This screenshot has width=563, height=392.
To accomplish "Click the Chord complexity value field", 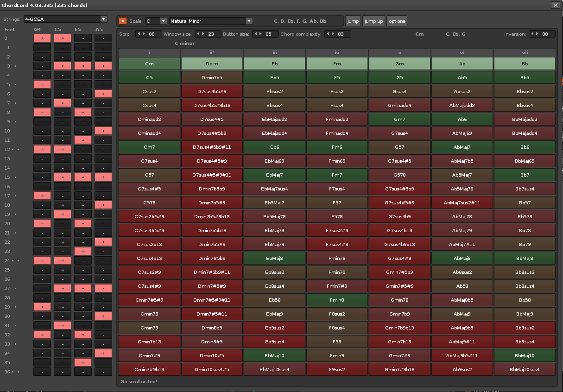I will tap(343, 34).
